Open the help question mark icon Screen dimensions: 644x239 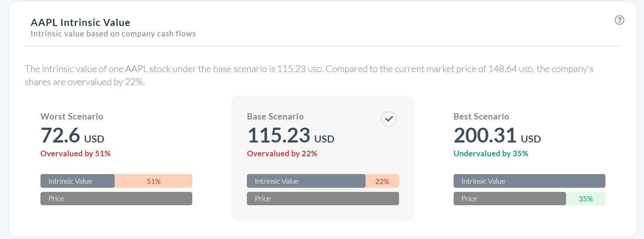[619, 20]
